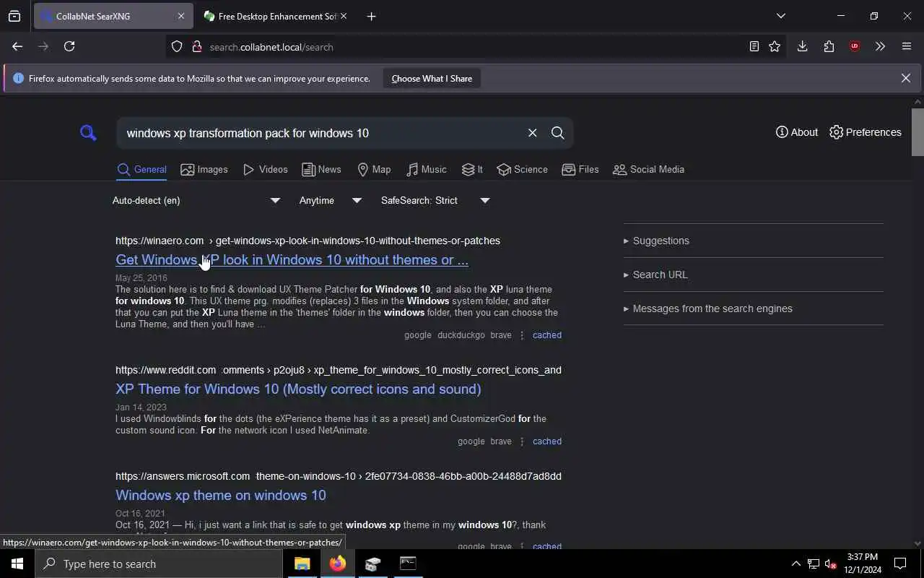
Task: Select the Social Media category tab
Action: (x=648, y=169)
